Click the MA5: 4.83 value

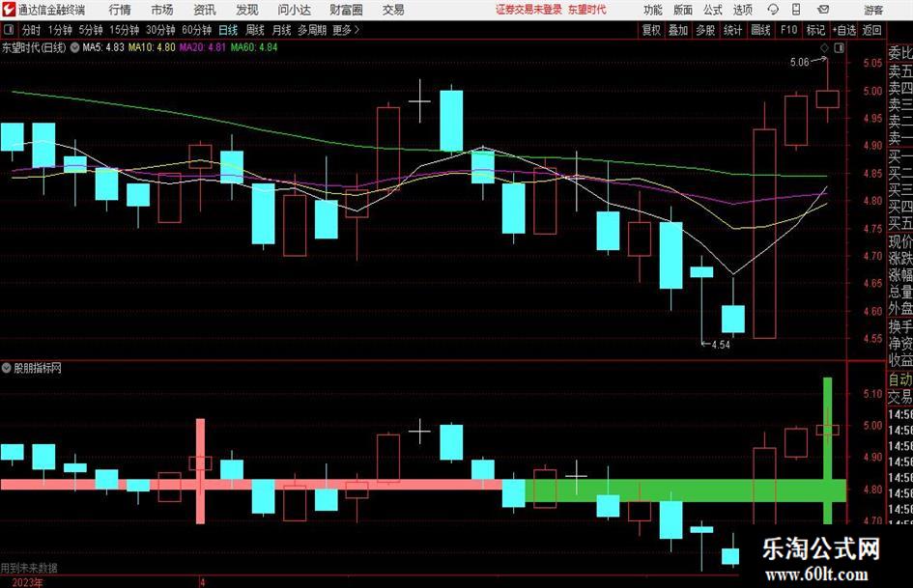click(x=103, y=47)
